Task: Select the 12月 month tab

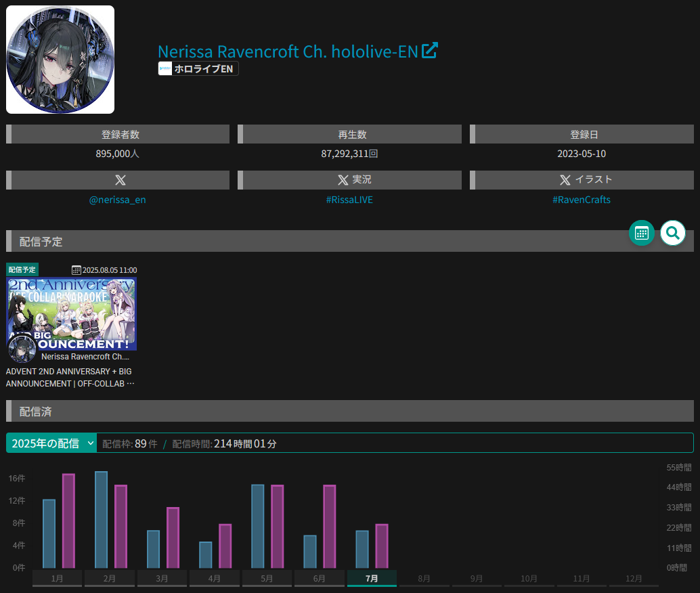Action: click(634, 578)
